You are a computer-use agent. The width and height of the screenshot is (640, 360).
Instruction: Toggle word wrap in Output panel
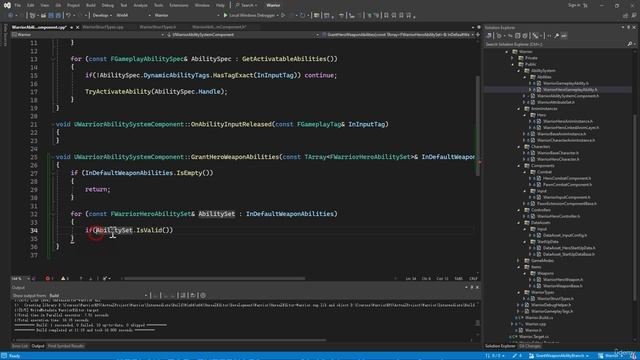tap(193, 296)
